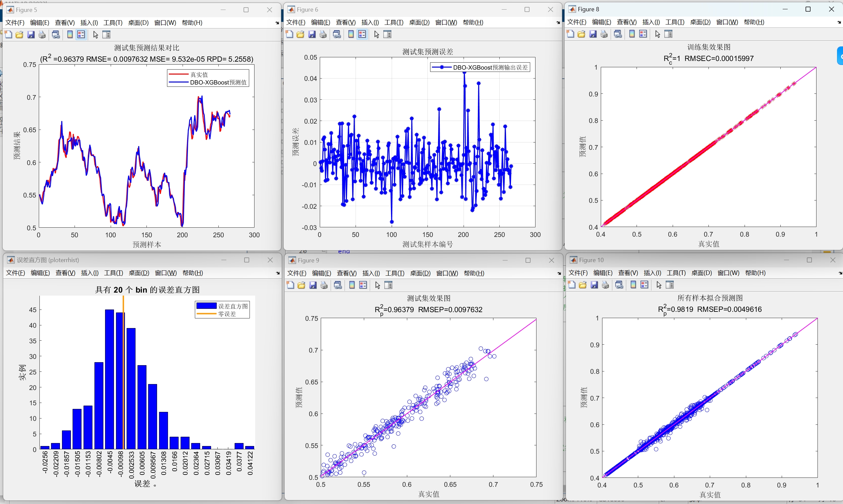This screenshot has height=504, width=843.
Task: Click Link Plot icon in Figure 10 toolbar
Action: click(620, 285)
